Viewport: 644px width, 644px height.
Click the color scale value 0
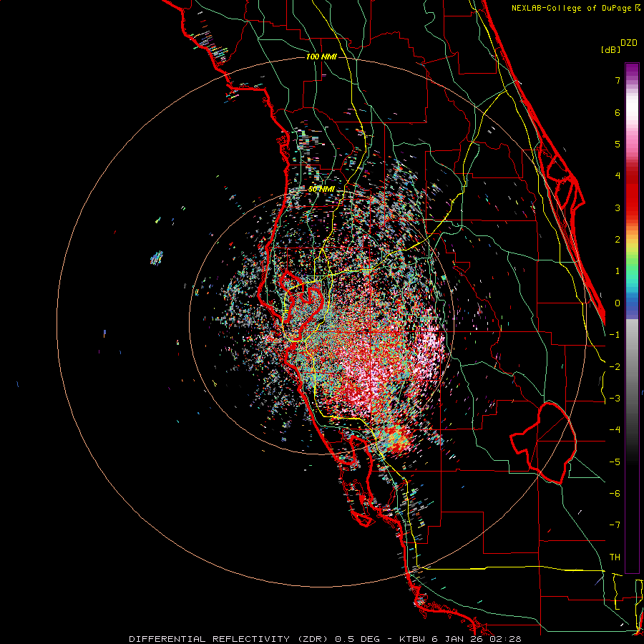click(x=618, y=303)
